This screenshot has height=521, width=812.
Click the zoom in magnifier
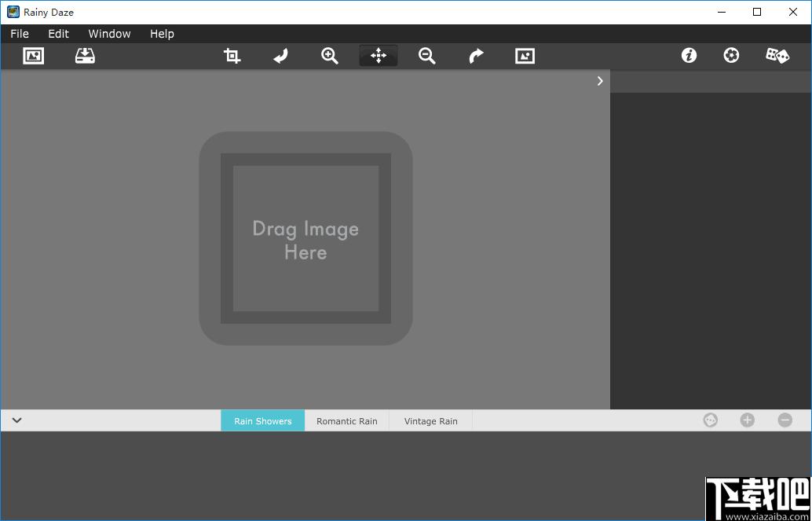coord(329,56)
